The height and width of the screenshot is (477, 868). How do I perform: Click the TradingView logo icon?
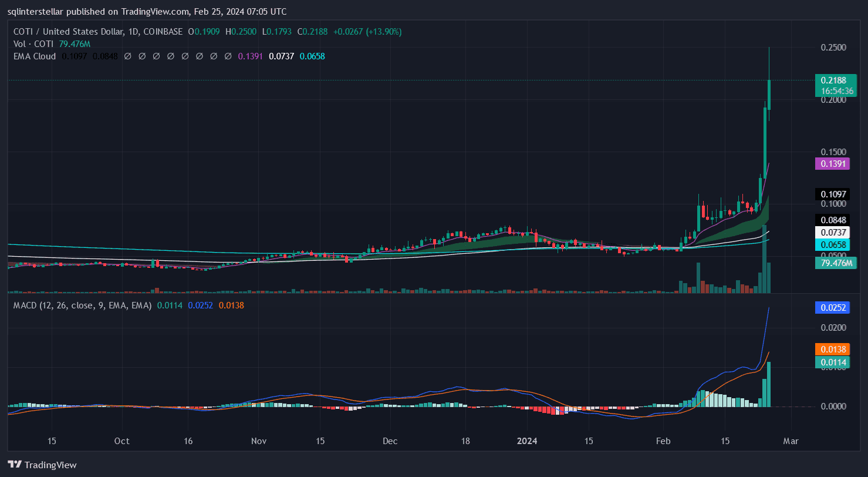[15, 465]
